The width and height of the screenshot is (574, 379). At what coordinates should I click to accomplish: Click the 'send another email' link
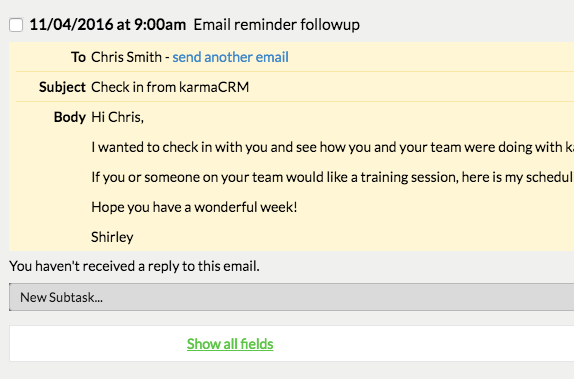click(230, 57)
